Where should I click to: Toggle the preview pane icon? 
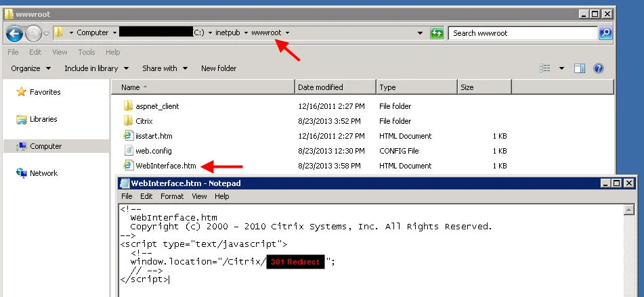click(x=580, y=68)
